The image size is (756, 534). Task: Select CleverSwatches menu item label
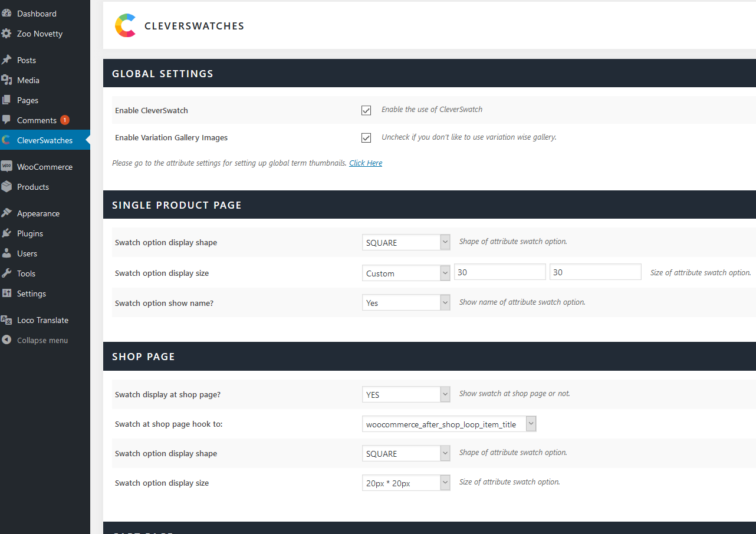coord(45,140)
